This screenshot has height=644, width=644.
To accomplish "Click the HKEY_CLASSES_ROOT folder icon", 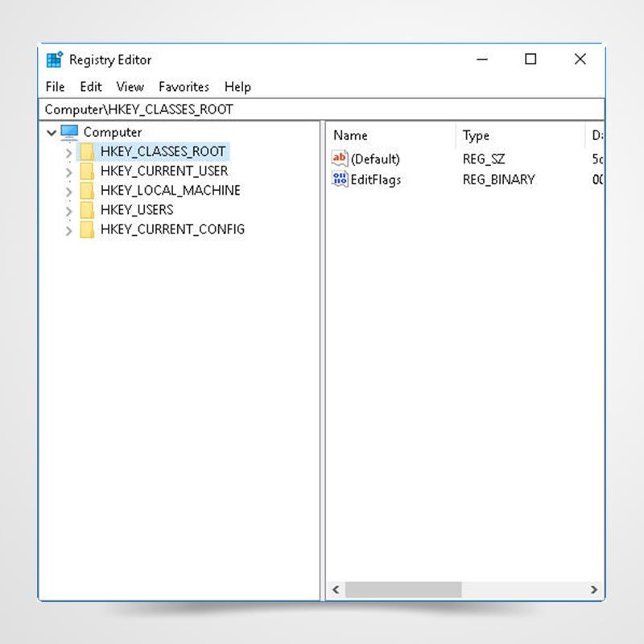I will coord(87,151).
